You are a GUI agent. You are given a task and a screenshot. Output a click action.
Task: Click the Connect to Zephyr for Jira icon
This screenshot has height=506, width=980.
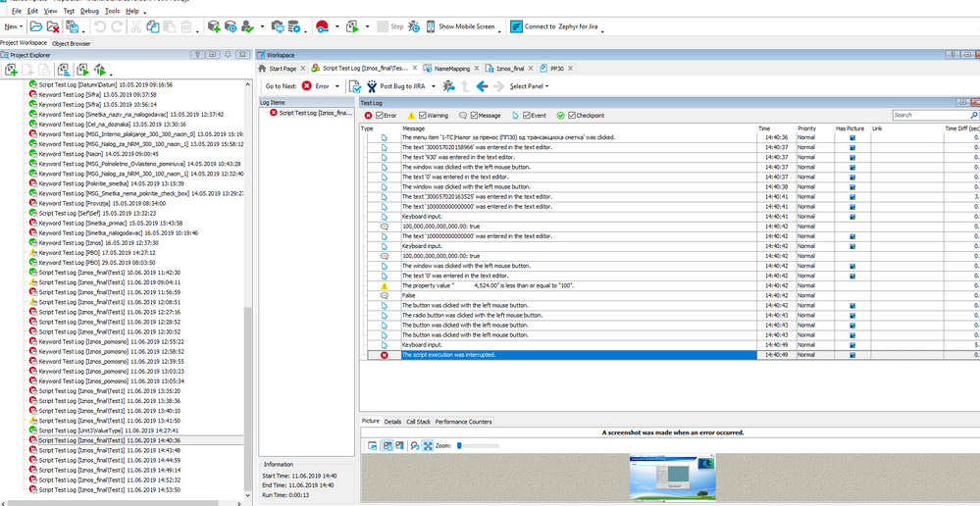[x=515, y=26]
